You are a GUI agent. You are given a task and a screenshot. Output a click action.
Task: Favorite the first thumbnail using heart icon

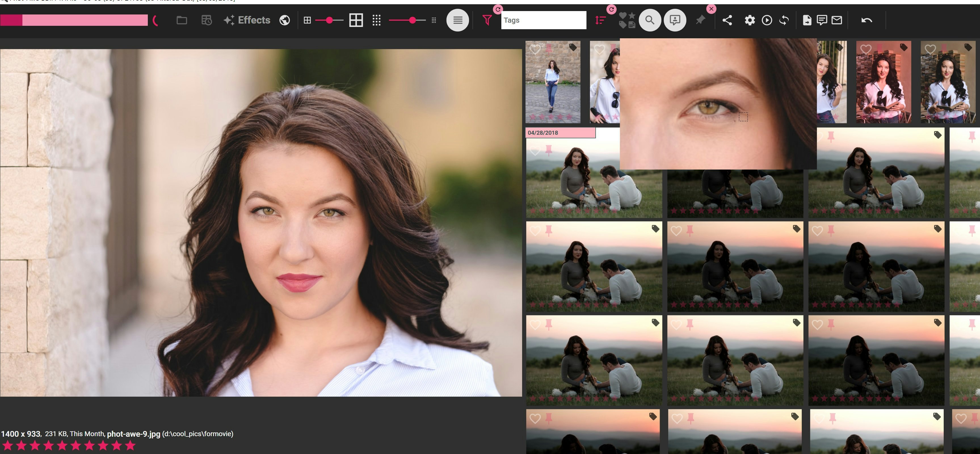[535, 49]
